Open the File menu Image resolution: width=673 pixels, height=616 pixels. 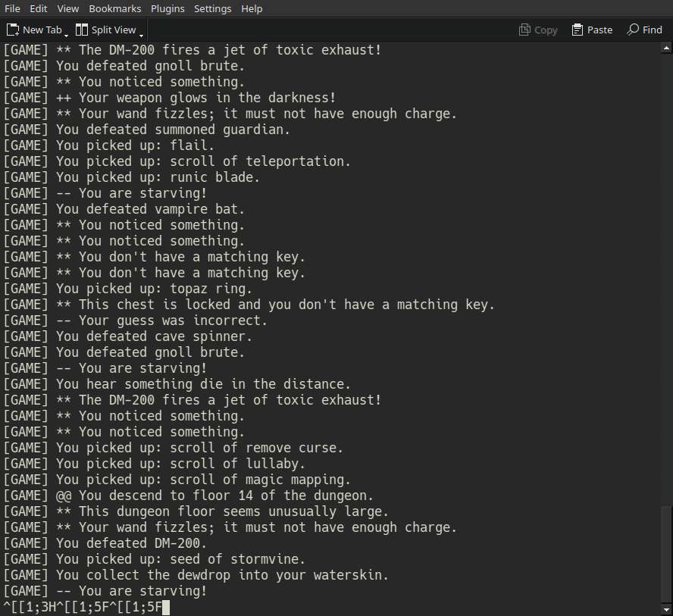[x=12, y=8]
